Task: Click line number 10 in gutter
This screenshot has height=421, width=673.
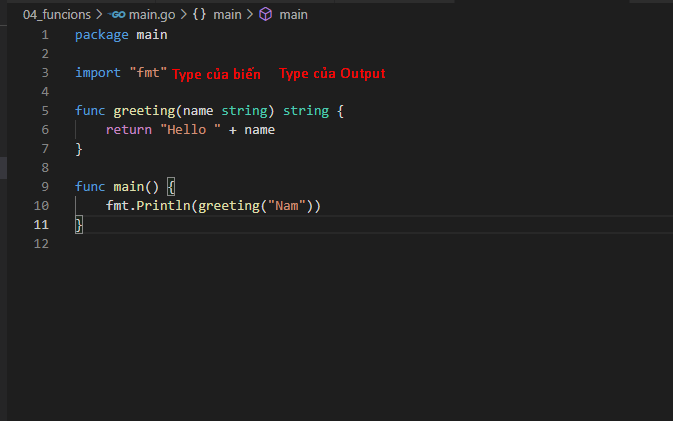Action: pyautogui.click(x=41, y=206)
